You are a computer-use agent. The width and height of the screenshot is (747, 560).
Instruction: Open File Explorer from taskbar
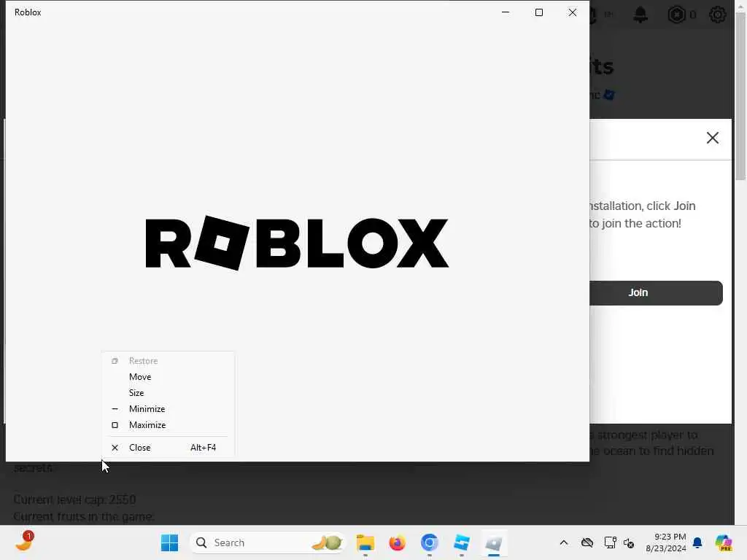coord(365,542)
